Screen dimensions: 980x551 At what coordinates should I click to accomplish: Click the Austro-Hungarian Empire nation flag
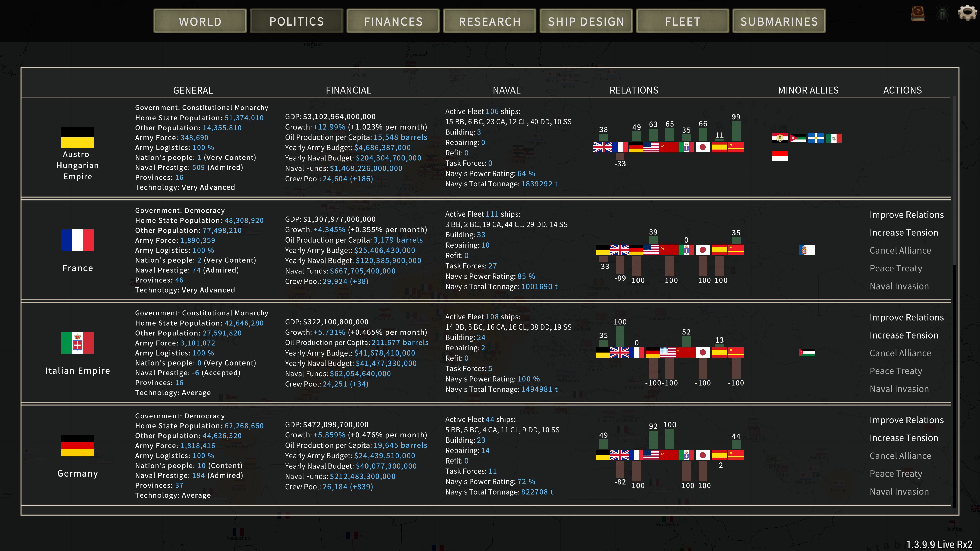point(78,137)
